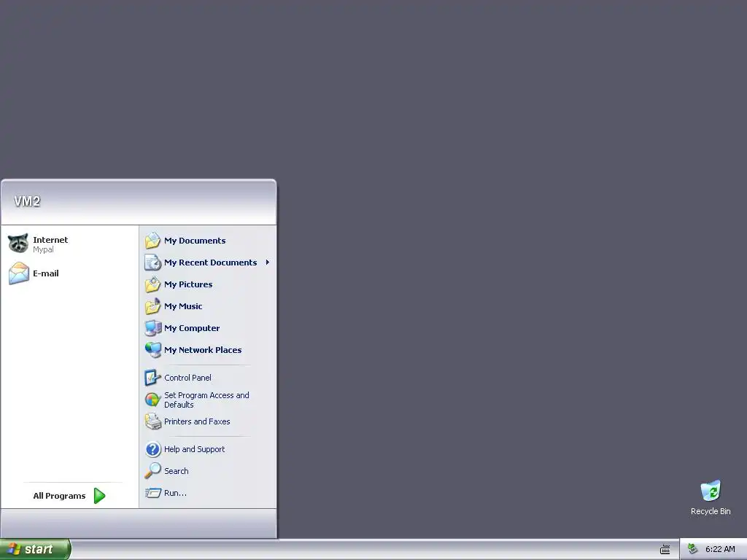
Task: Open the My Music folder icon
Action: pyautogui.click(x=153, y=306)
